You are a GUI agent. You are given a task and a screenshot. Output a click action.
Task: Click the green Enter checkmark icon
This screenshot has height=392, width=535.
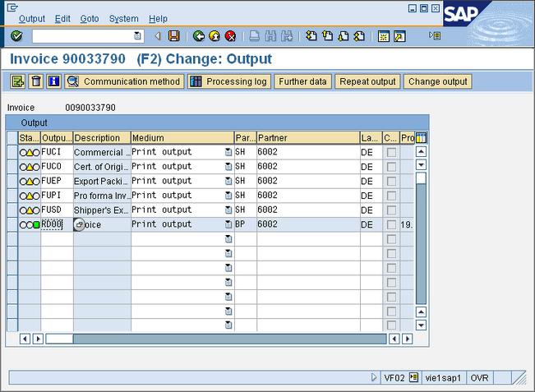click(16, 36)
